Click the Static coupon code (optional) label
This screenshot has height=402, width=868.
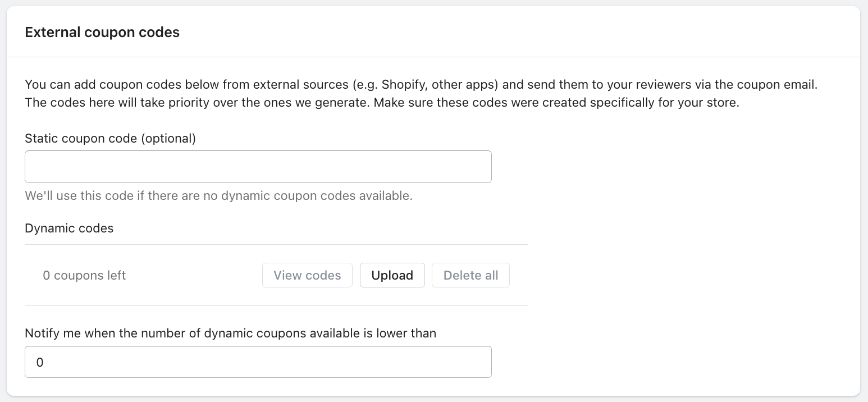(110, 138)
